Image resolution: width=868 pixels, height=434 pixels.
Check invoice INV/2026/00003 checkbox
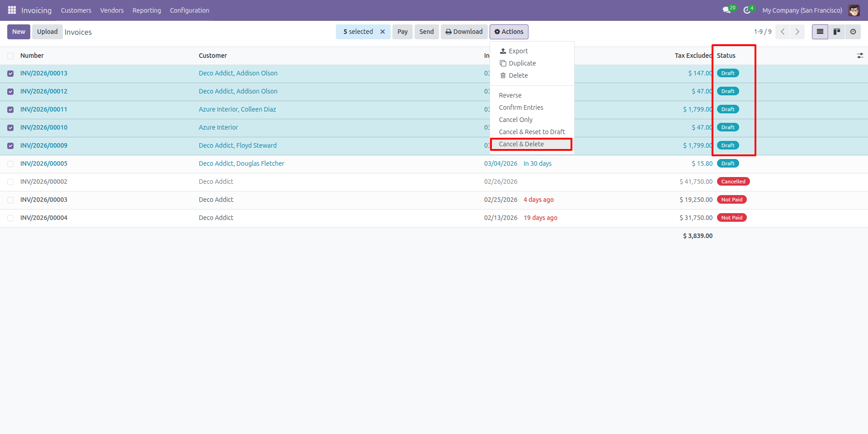coord(10,200)
